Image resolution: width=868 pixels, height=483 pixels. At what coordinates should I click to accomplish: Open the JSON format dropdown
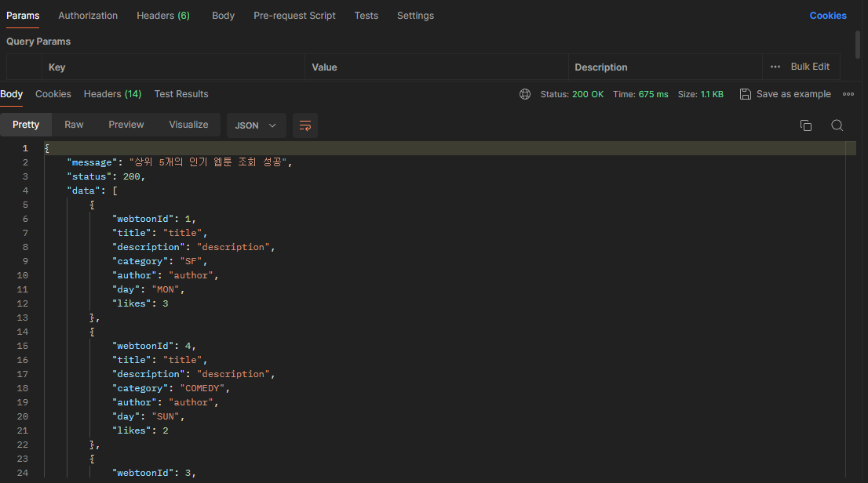pyautogui.click(x=256, y=125)
